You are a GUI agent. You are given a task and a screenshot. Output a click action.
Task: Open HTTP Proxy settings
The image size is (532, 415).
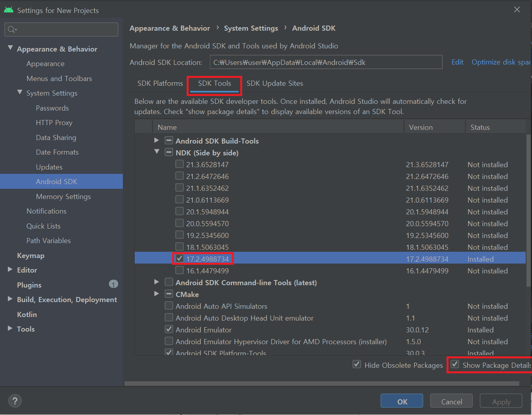[x=54, y=123]
